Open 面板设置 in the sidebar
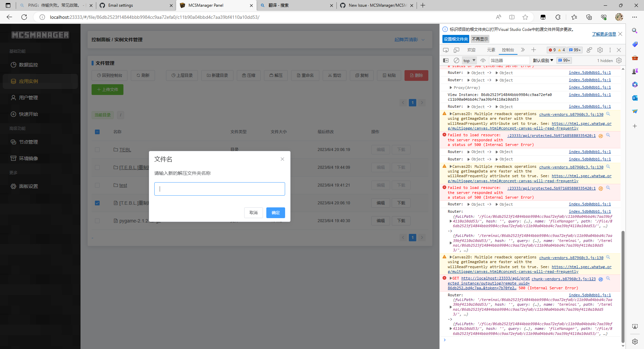Screen dimensions: 644x349 tap(29, 186)
